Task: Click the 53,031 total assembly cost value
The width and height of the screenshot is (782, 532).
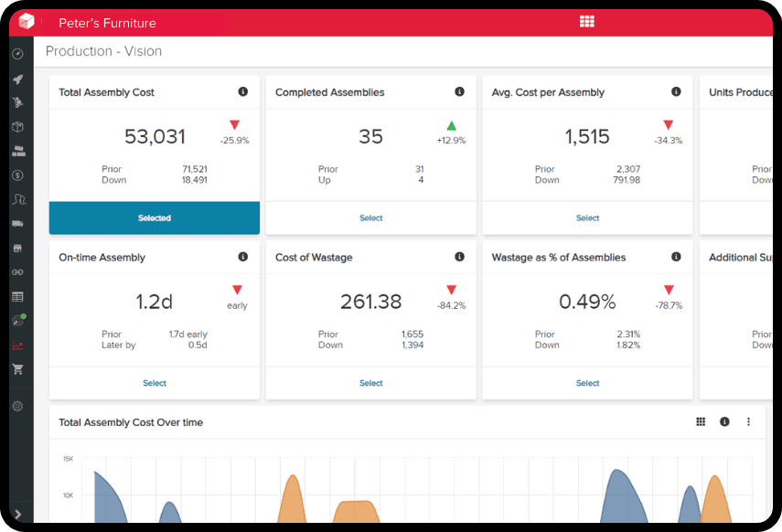Action: point(155,136)
